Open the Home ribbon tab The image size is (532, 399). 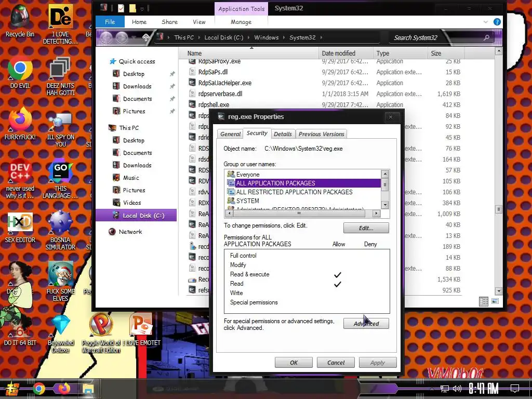pos(139,22)
